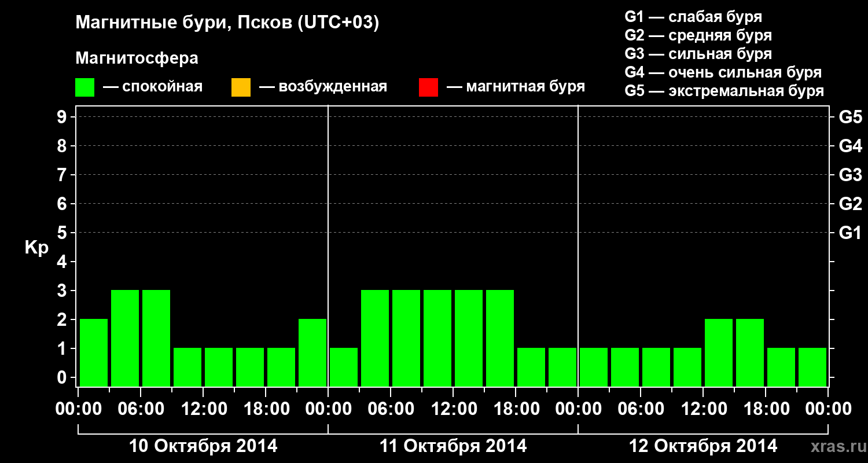Image resolution: width=868 pixels, height=463 pixels.
Task: Click the 11 October 03:00–06:00 bar
Action: (x=375, y=338)
